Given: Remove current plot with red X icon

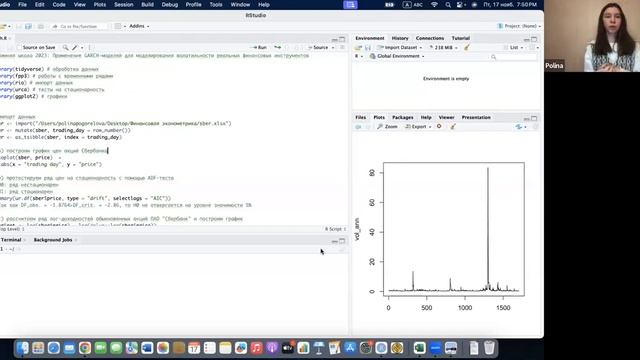Looking at the screenshot, I should click(x=439, y=127).
